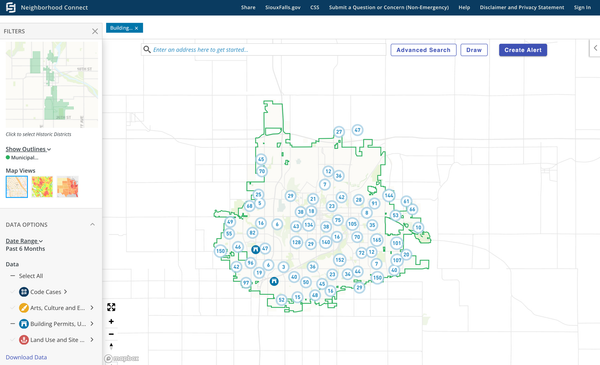600x365 pixels.
Task: Open Disclaimer and Privacy Statement
Action: (x=522, y=7)
